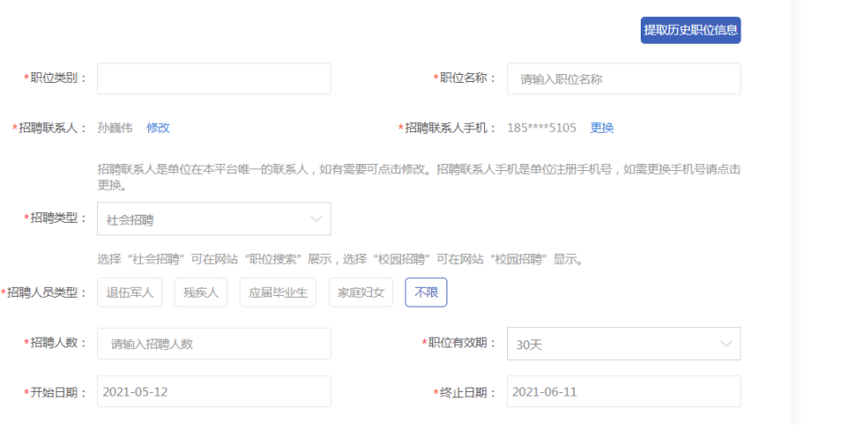Click the masked phone number 185****5105
The image size is (868, 425).
click(x=542, y=127)
